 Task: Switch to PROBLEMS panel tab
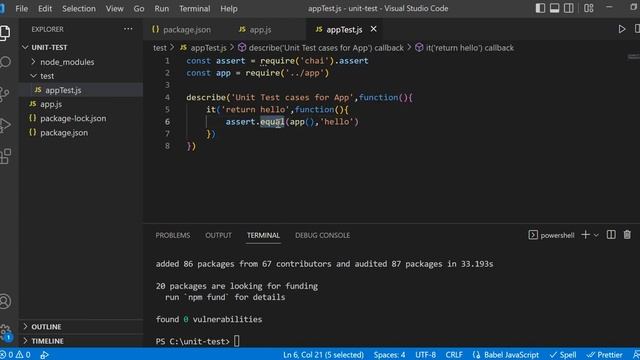click(173, 235)
